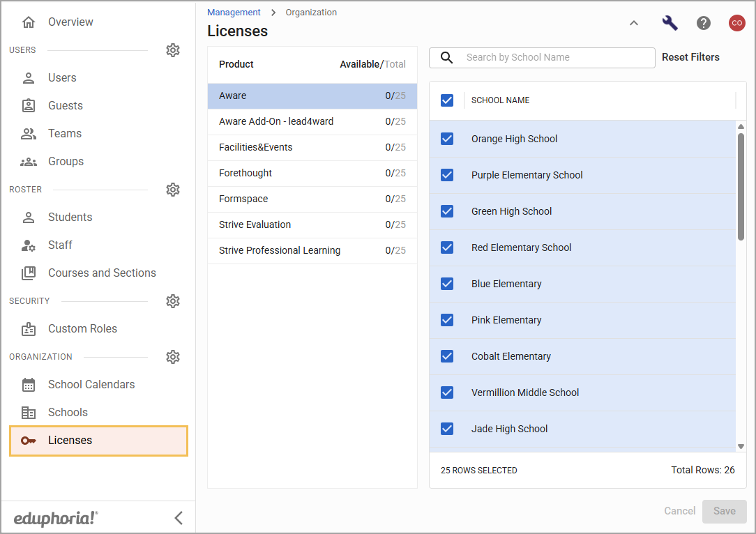
Task: Click the eduphoria! logo
Action: point(56,518)
